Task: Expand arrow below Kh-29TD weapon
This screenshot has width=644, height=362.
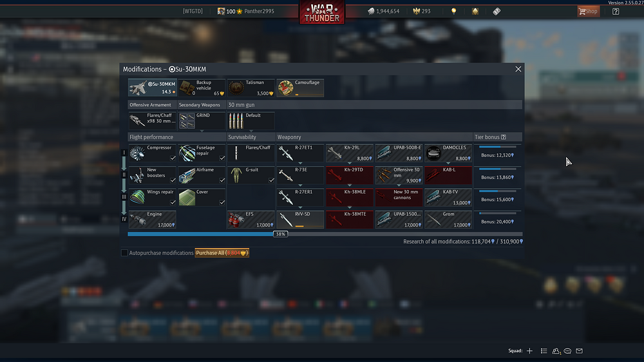Action: point(350,186)
